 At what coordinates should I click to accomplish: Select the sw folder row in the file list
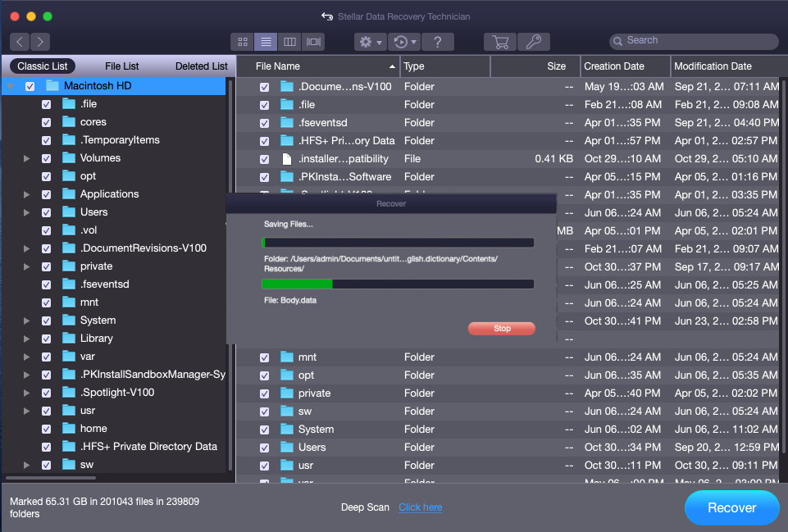coord(508,412)
